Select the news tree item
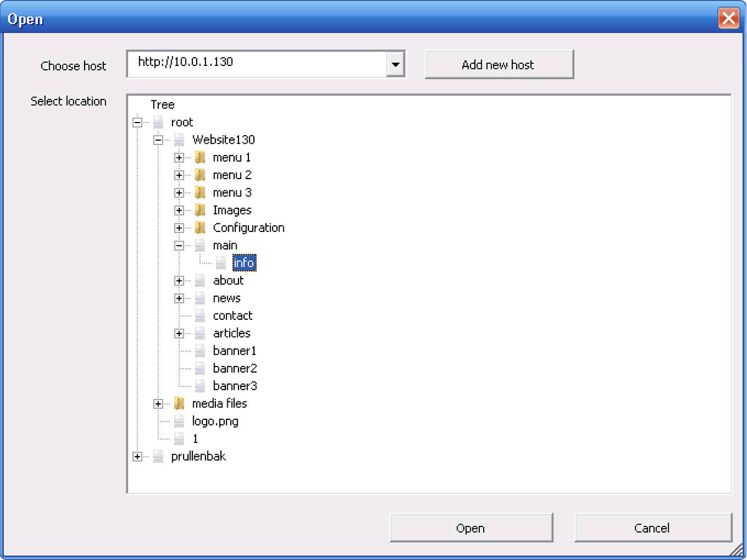Image resolution: width=747 pixels, height=560 pixels. coord(227,298)
